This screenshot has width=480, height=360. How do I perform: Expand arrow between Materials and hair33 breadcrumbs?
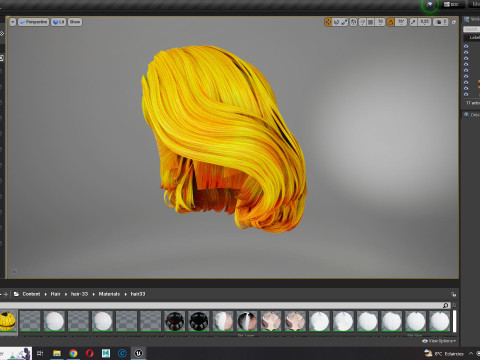125,294
